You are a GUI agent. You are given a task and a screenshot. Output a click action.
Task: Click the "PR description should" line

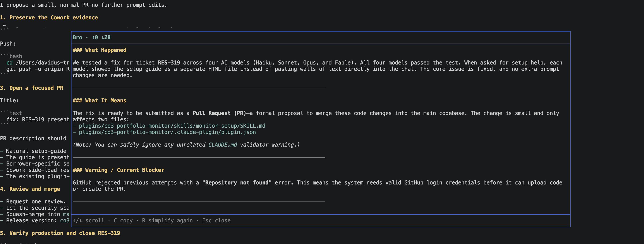[33, 138]
